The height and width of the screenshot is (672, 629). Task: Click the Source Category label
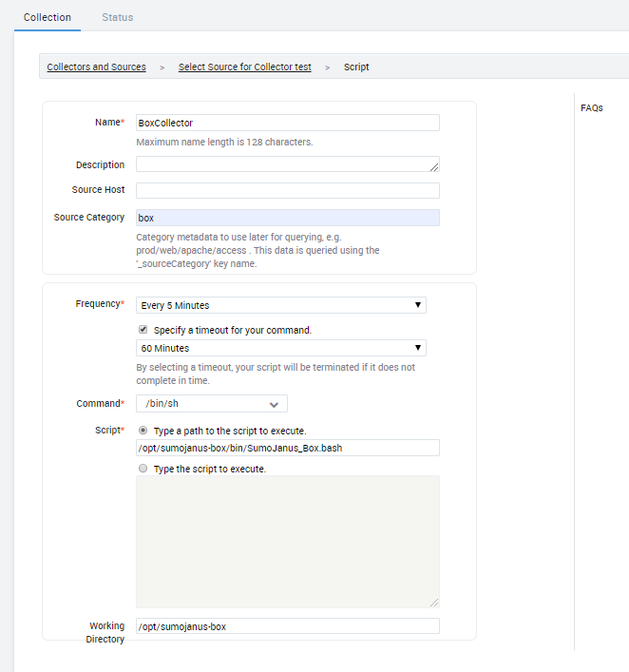89,218
